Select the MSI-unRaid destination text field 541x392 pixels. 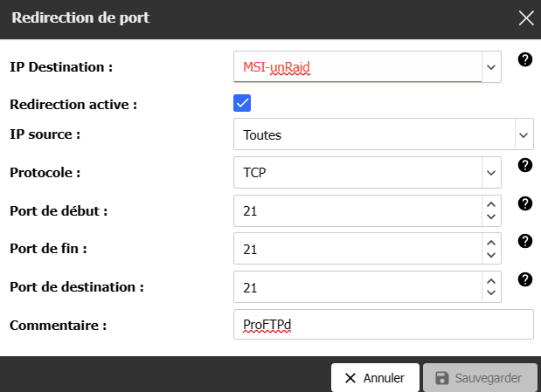click(x=357, y=67)
